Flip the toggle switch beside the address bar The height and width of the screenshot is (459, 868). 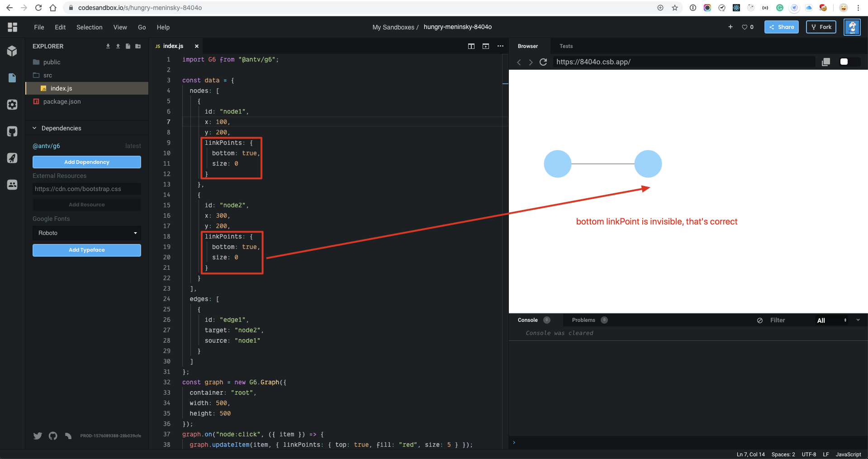pos(846,62)
